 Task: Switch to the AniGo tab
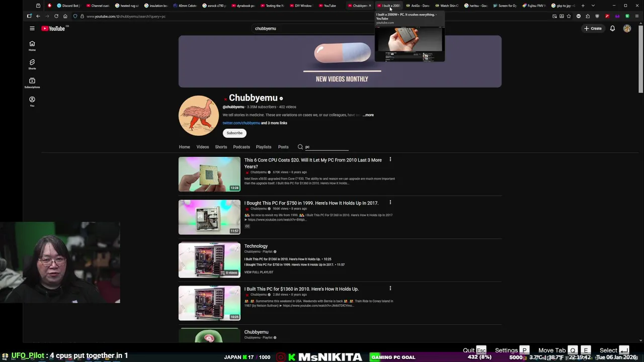tap(418, 6)
